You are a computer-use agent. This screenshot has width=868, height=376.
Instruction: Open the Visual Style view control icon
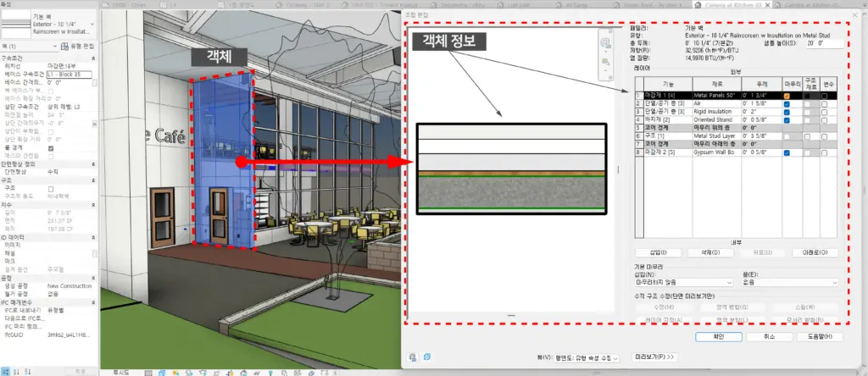click(162, 373)
